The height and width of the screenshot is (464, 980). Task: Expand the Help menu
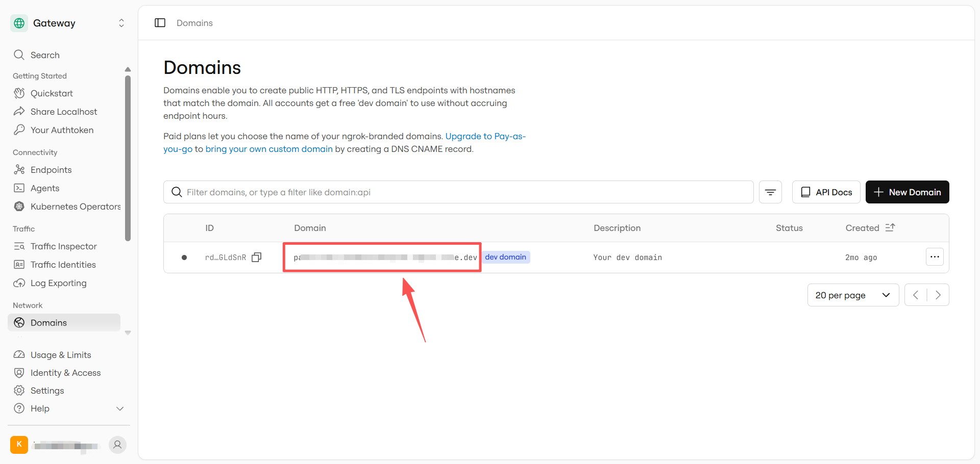(69, 408)
